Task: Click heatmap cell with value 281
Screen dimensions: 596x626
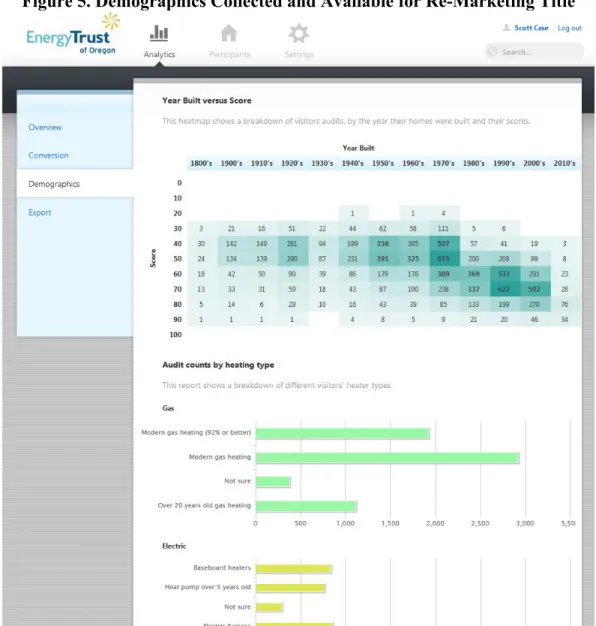Action: coord(292,244)
